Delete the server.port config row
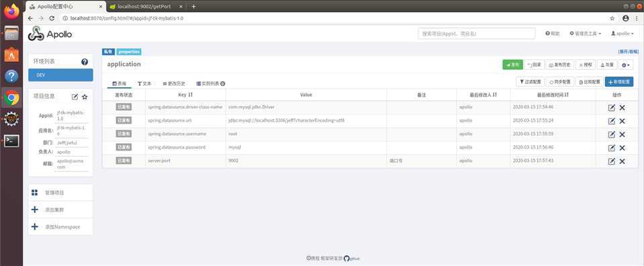The image size is (644, 266). (x=622, y=161)
